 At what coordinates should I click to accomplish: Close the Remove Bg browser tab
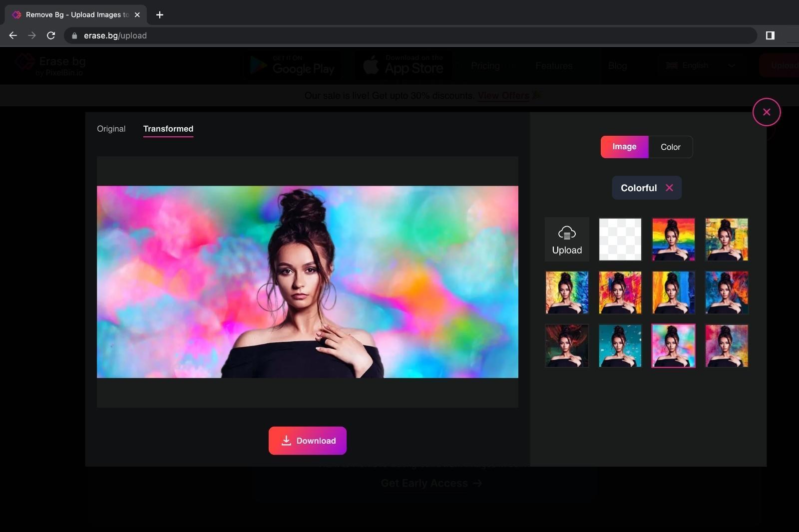137,15
